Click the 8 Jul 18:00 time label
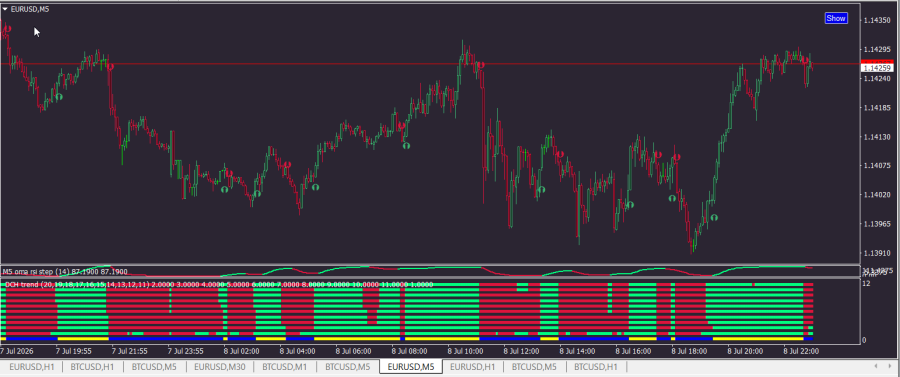The image size is (900, 377). pos(689,350)
